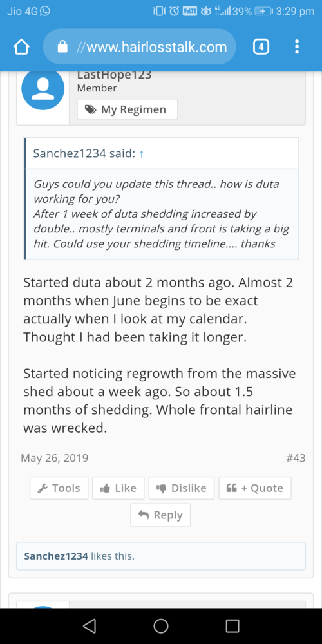Open Sanchez1234 profile from likes line
Screen dimensions: 322x644
tap(56, 556)
